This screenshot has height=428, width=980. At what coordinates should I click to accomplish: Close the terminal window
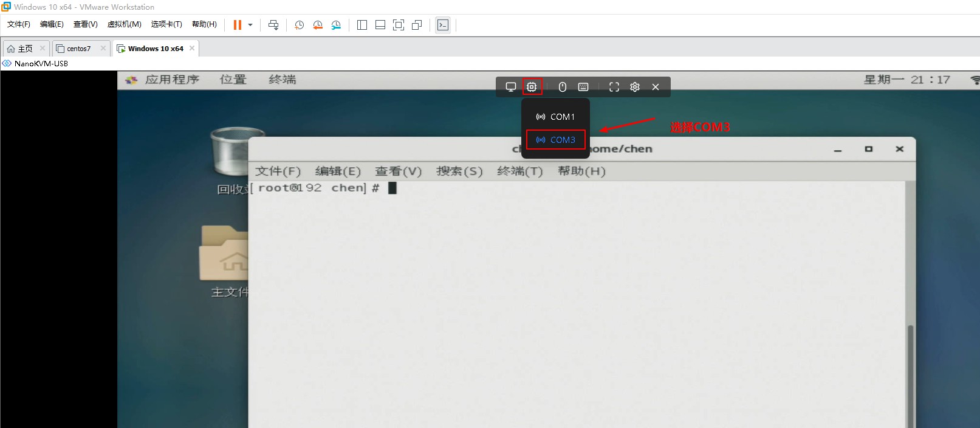[x=900, y=149]
